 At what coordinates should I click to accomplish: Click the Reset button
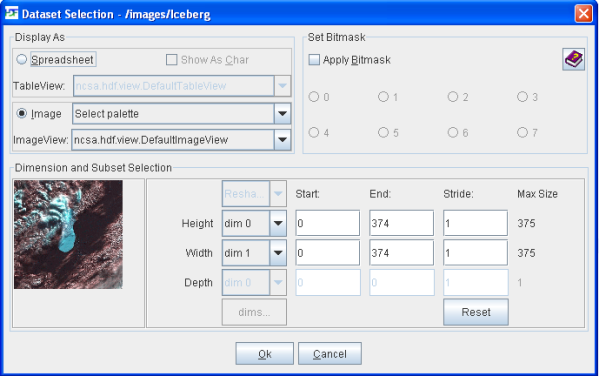[476, 312]
